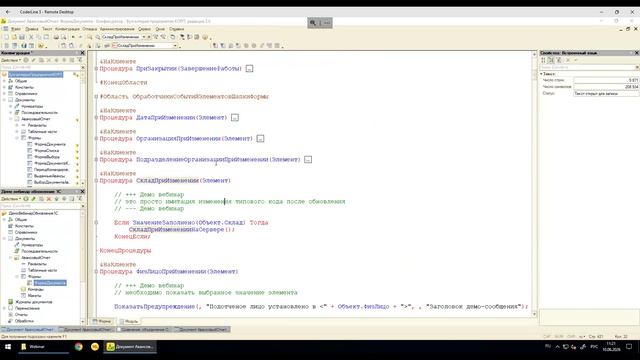Click pencil edit icon in Демо вебинар panel
Image resolution: width=640 pixels, height=360 pixels.
pyautogui.click(x=33, y=199)
